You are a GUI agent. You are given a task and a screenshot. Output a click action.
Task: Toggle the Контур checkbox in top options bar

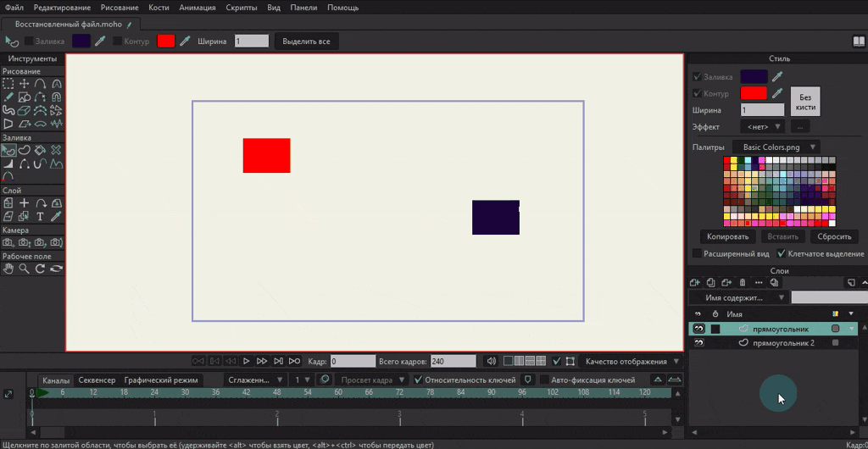(x=117, y=41)
